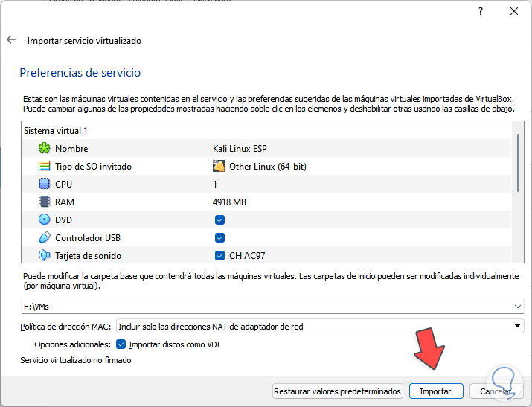Screen dimensions: 532x407
Task: Click the Nombre label
Action: click(71, 149)
